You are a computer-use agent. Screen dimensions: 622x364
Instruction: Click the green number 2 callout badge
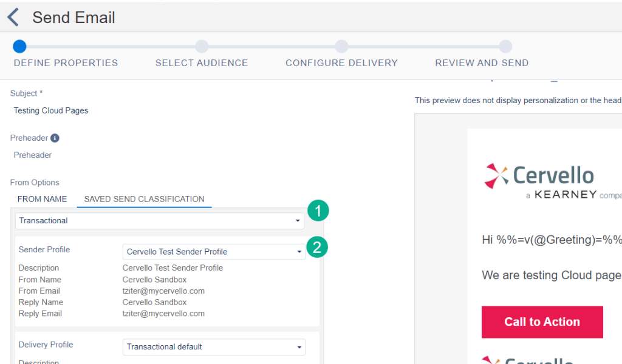tap(317, 248)
